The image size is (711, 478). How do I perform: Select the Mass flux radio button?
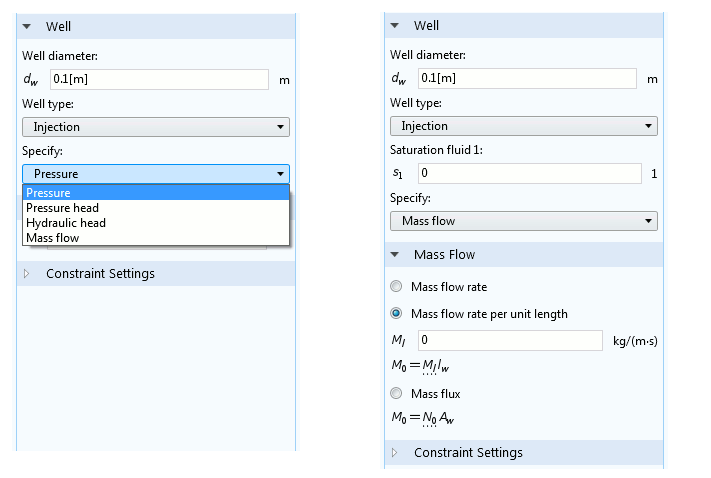[x=397, y=393]
